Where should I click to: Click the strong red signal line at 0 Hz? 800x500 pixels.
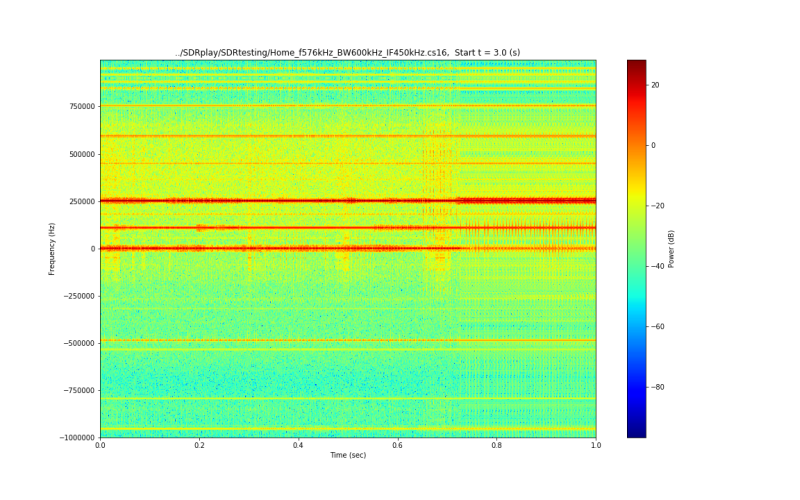pyautogui.click(x=348, y=248)
